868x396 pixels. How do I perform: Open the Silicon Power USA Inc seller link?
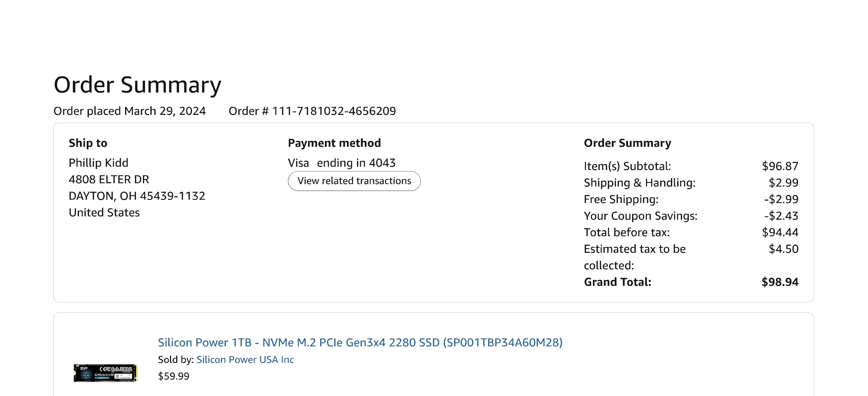point(245,360)
